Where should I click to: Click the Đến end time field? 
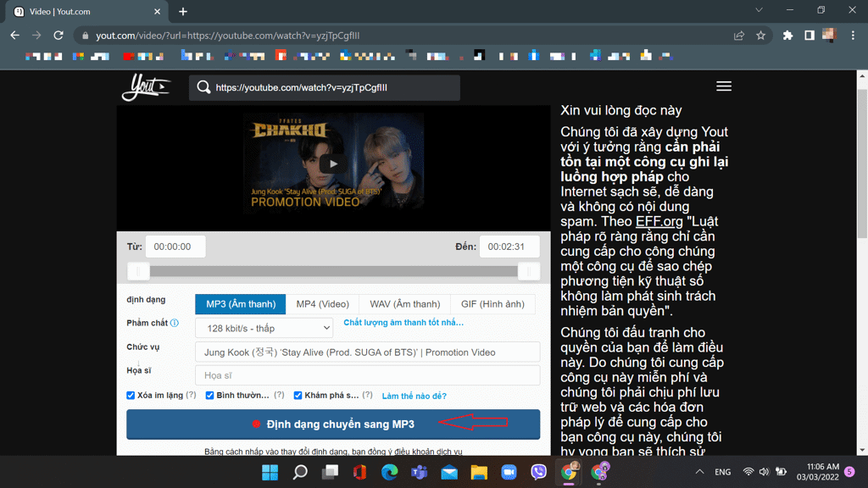click(509, 247)
